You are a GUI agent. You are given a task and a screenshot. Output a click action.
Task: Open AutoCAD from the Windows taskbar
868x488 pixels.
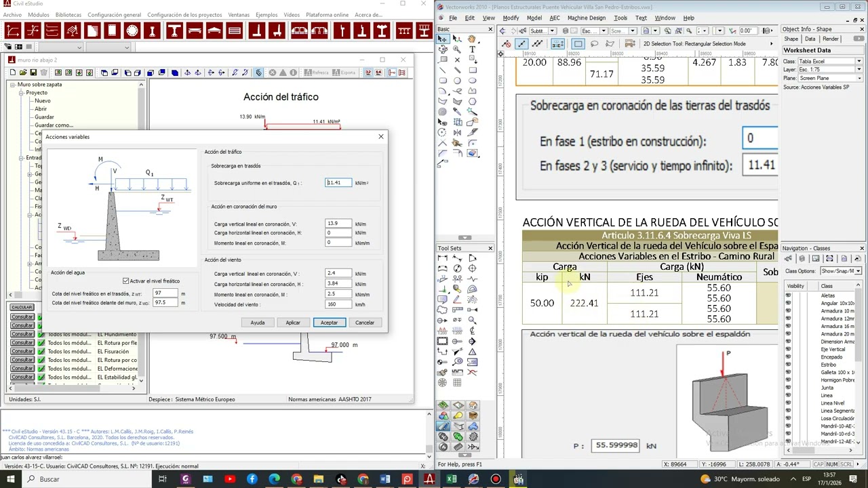pos(429,479)
